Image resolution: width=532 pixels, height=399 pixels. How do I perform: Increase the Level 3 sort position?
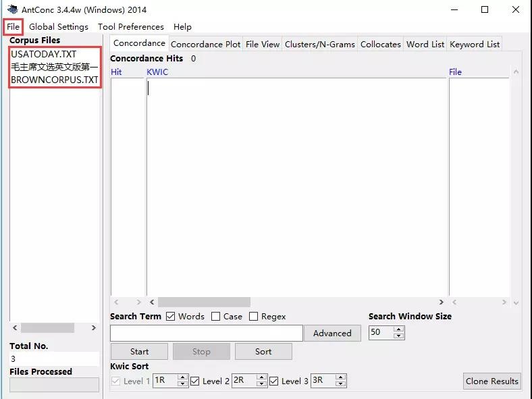(x=340, y=377)
